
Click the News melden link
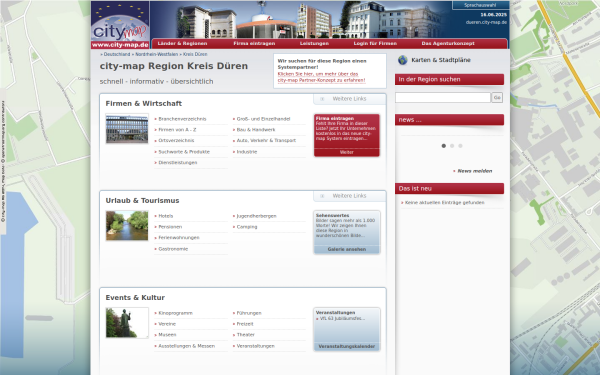(x=474, y=171)
